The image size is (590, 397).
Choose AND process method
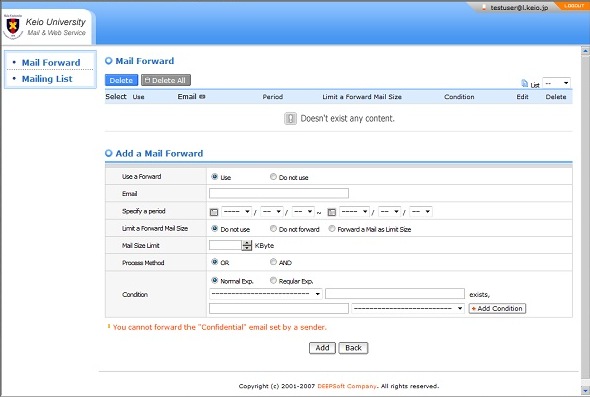(x=273, y=262)
